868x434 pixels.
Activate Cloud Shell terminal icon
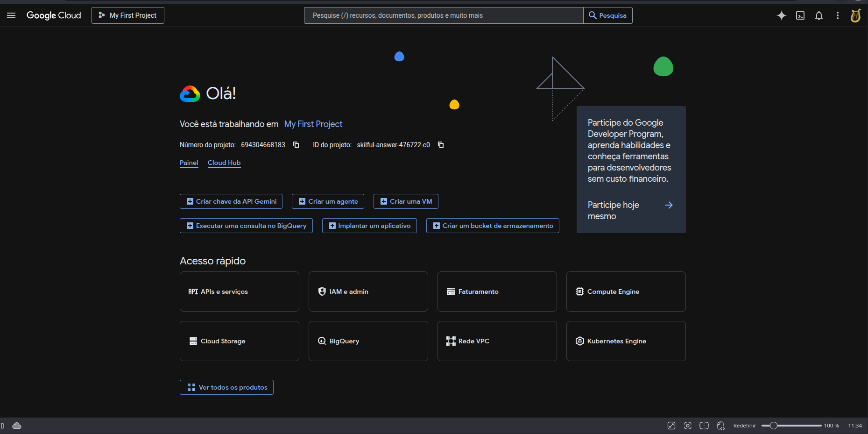tap(800, 15)
